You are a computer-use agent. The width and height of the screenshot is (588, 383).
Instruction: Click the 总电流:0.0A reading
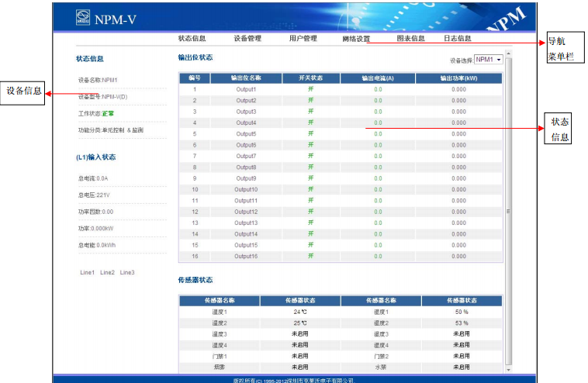click(93, 178)
